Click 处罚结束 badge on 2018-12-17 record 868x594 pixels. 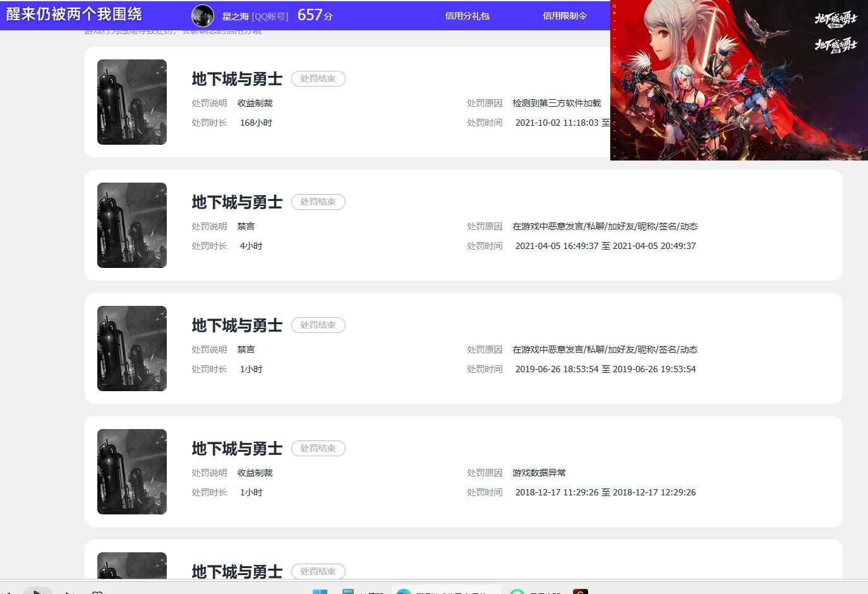pos(318,448)
